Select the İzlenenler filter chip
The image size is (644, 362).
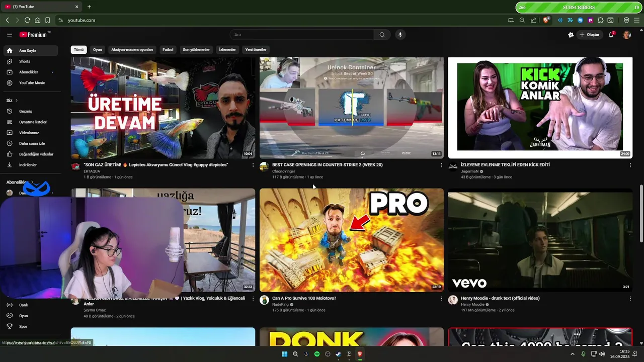tap(227, 50)
